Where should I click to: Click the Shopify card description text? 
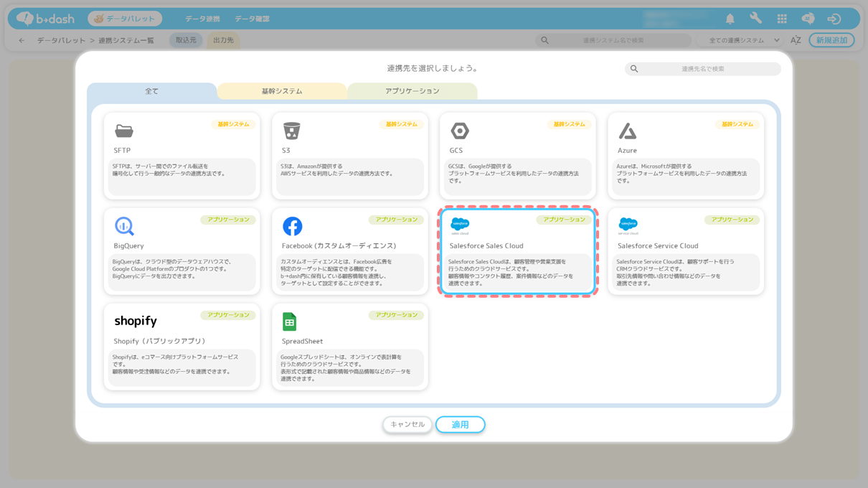(x=176, y=365)
